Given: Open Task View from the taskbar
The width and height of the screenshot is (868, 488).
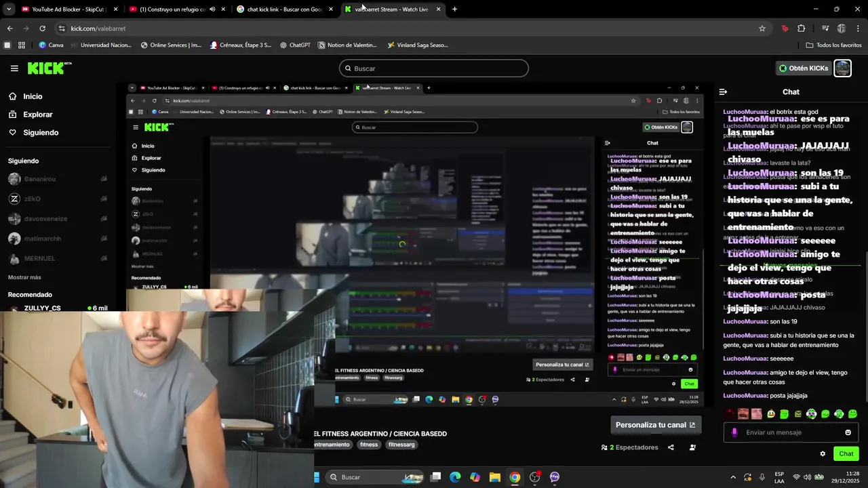Looking at the screenshot, I should tap(436, 477).
